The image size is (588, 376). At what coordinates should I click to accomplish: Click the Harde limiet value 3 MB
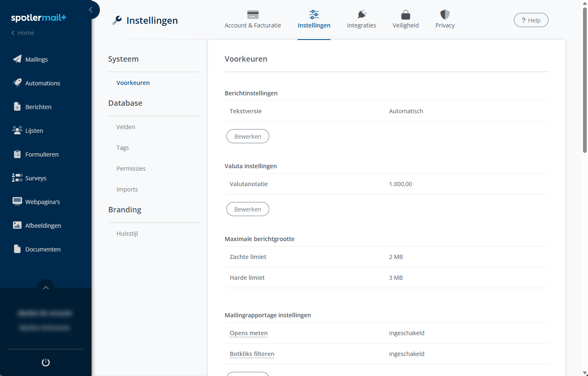click(396, 278)
